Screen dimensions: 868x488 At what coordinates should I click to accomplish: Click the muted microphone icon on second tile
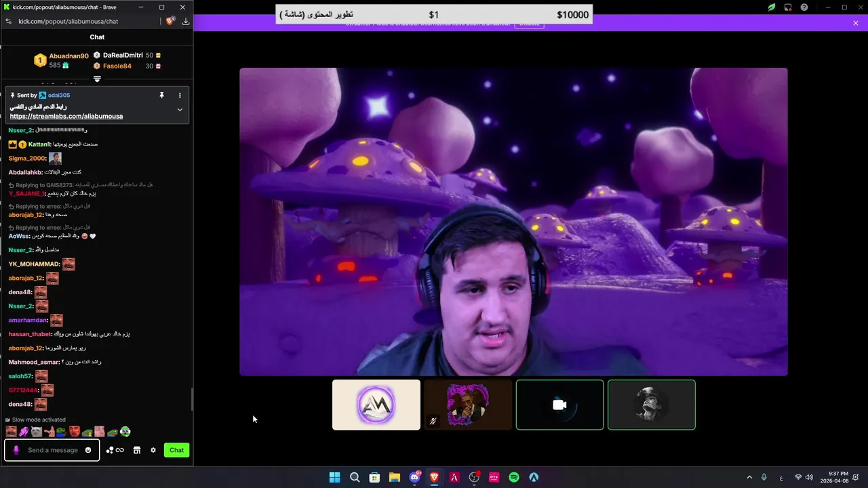tap(433, 421)
